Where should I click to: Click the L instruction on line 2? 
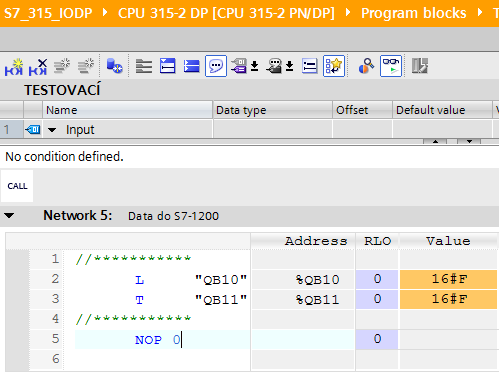(x=139, y=280)
